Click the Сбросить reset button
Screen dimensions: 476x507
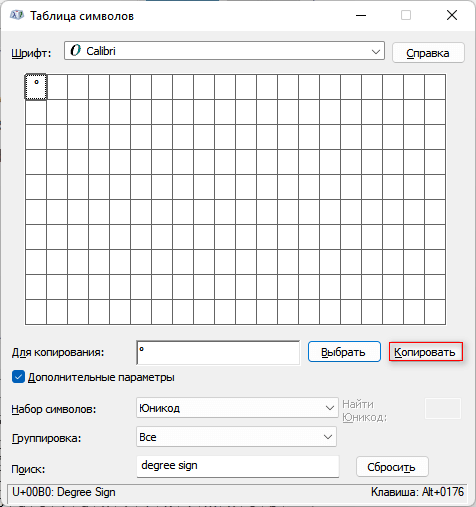pos(392,467)
